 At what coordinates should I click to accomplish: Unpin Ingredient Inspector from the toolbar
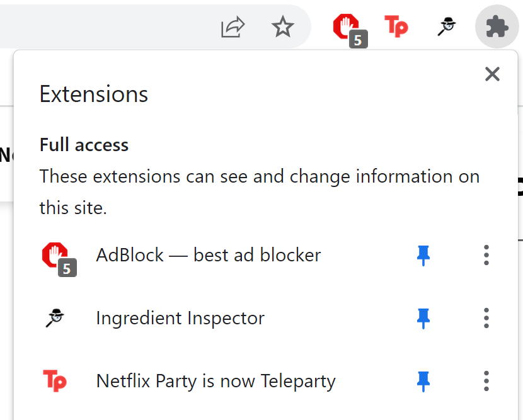[x=423, y=318]
